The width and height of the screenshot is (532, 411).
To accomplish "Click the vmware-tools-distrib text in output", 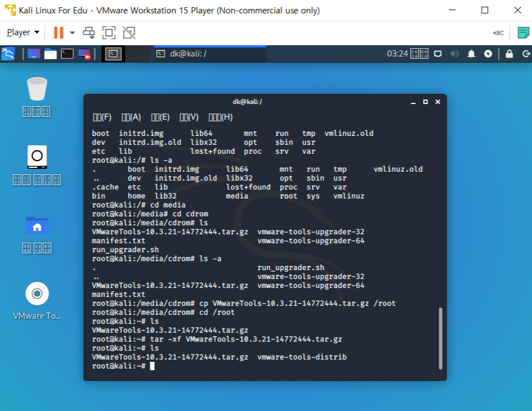I will 302,357.
